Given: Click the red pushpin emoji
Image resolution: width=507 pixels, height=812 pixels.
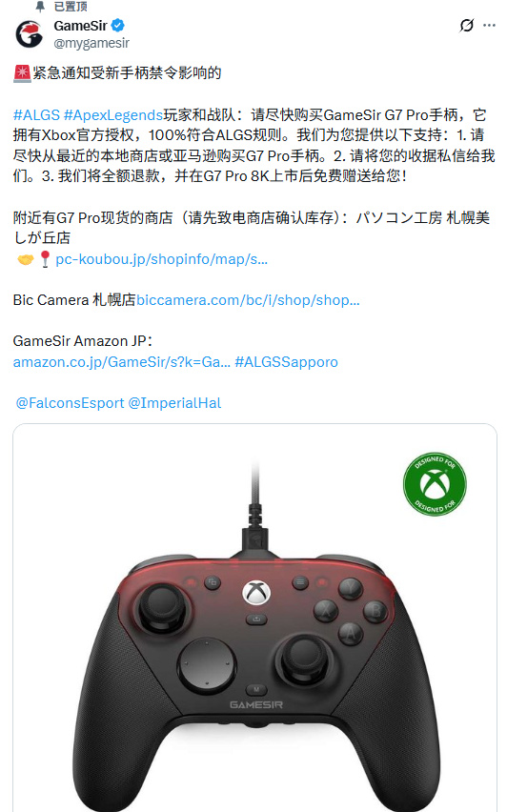Looking at the screenshot, I should click(x=45, y=259).
